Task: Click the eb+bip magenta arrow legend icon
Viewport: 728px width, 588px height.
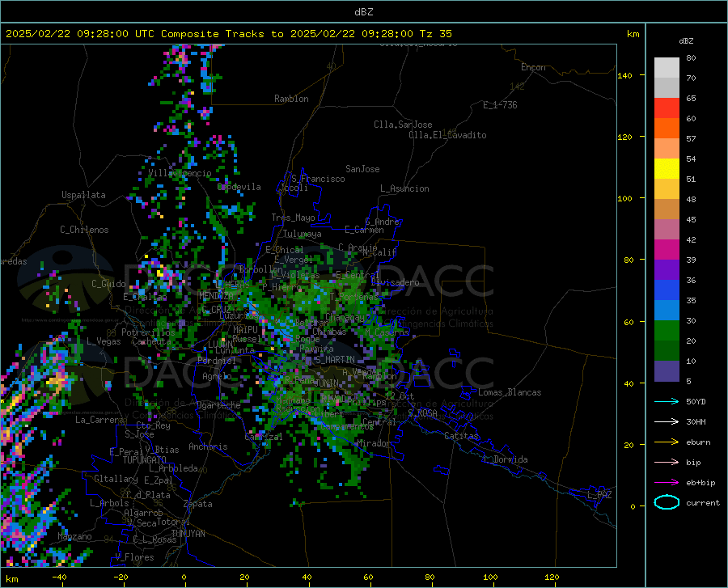Action: pos(667,483)
